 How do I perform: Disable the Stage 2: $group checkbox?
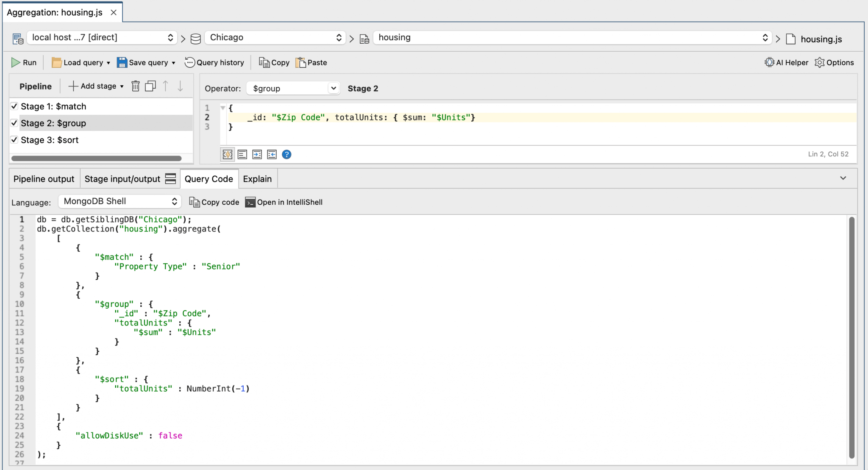click(x=14, y=123)
